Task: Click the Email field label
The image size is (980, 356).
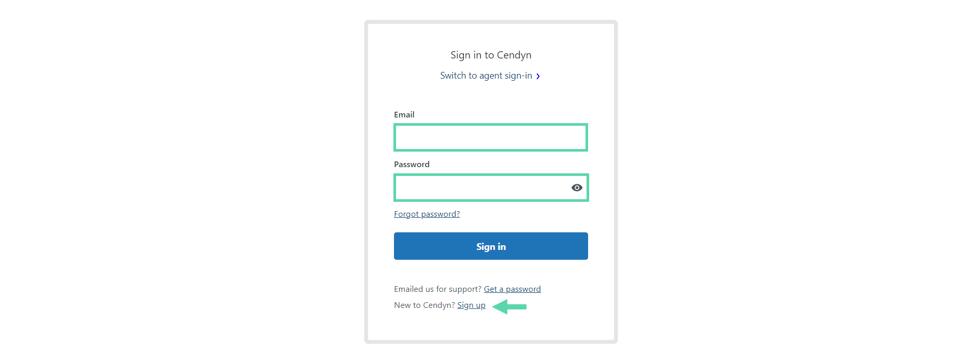Action: [404, 114]
